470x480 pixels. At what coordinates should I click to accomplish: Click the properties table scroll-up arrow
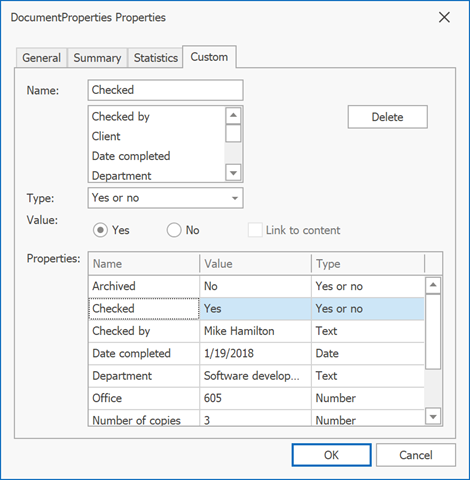point(433,285)
